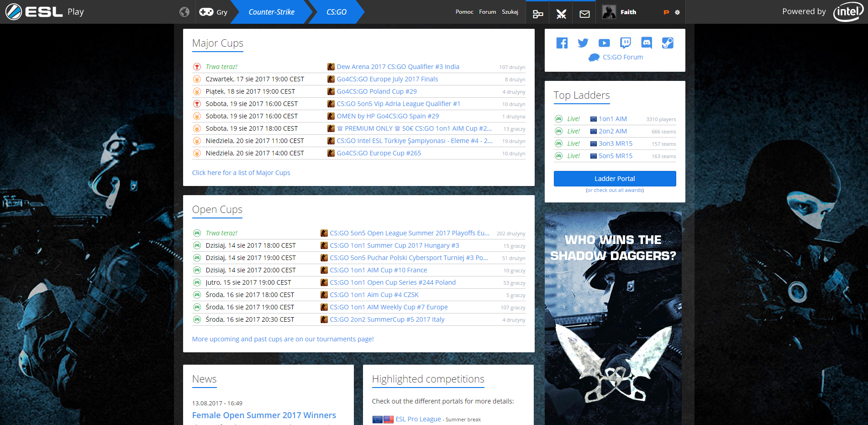Click the globe region selector icon

[184, 12]
